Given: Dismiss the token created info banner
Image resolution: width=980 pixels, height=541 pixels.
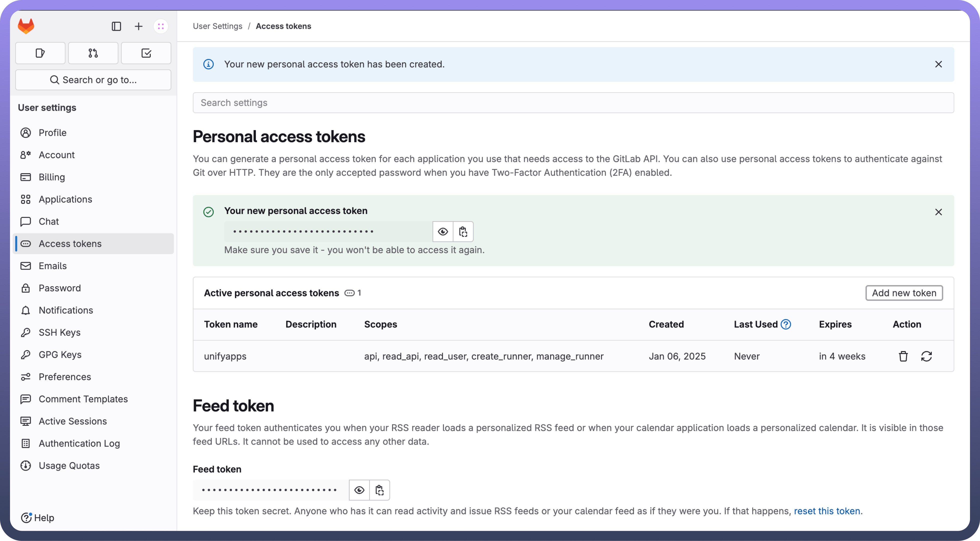Looking at the screenshot, I should click(x=938, y=64).
